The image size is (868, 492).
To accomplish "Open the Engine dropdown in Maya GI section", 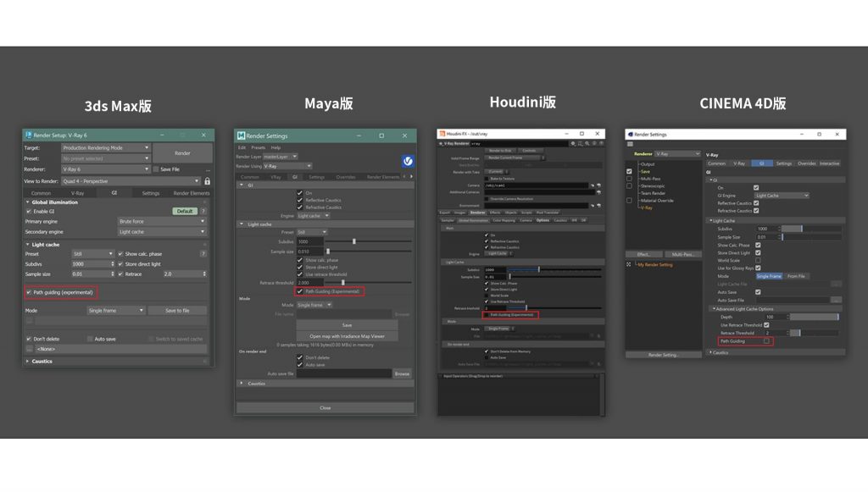I will click(x=312, y=216).
